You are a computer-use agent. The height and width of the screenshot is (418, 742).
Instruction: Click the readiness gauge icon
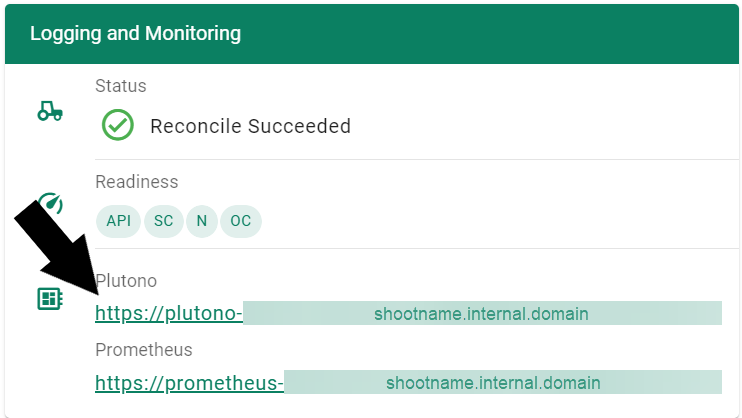pos(52,203)
